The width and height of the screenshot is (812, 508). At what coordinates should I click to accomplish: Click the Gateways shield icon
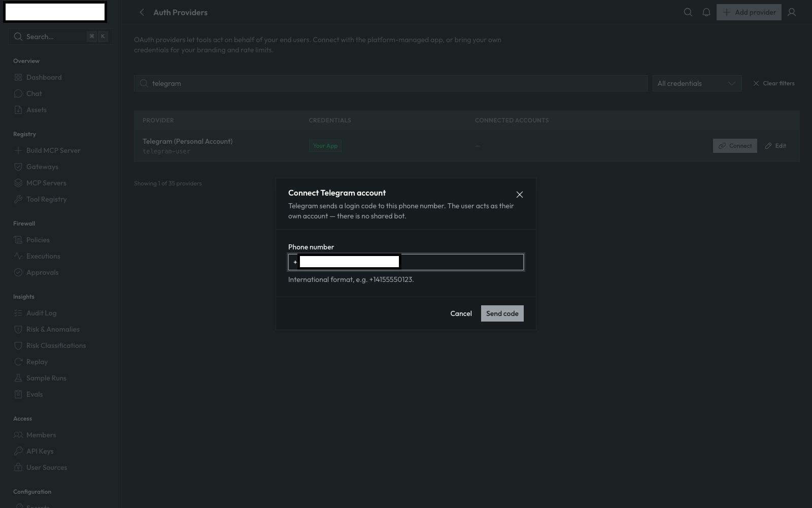pyautogui.click(x=18, y=167)
